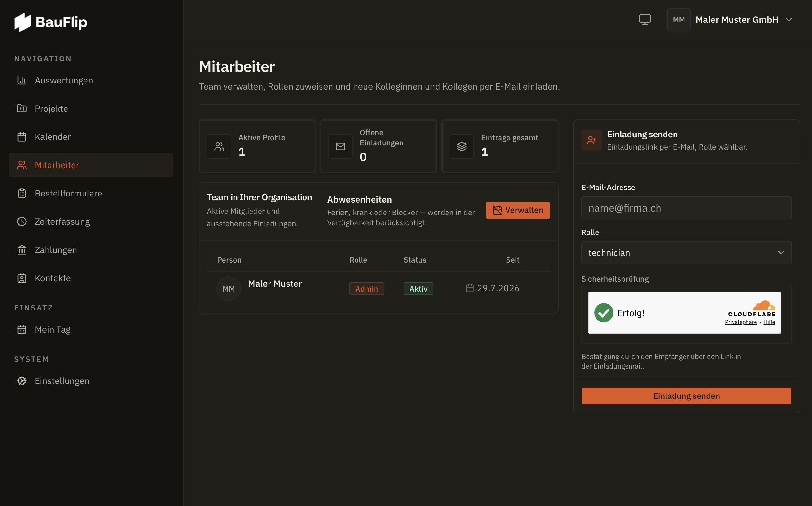Screen dimensions: 812x506
Task: Click the Person column header
Action: click(229, 260)
